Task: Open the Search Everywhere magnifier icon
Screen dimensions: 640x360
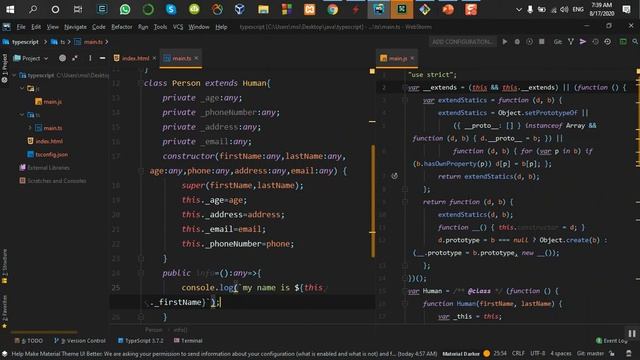Action: click(x=635, y=42)
